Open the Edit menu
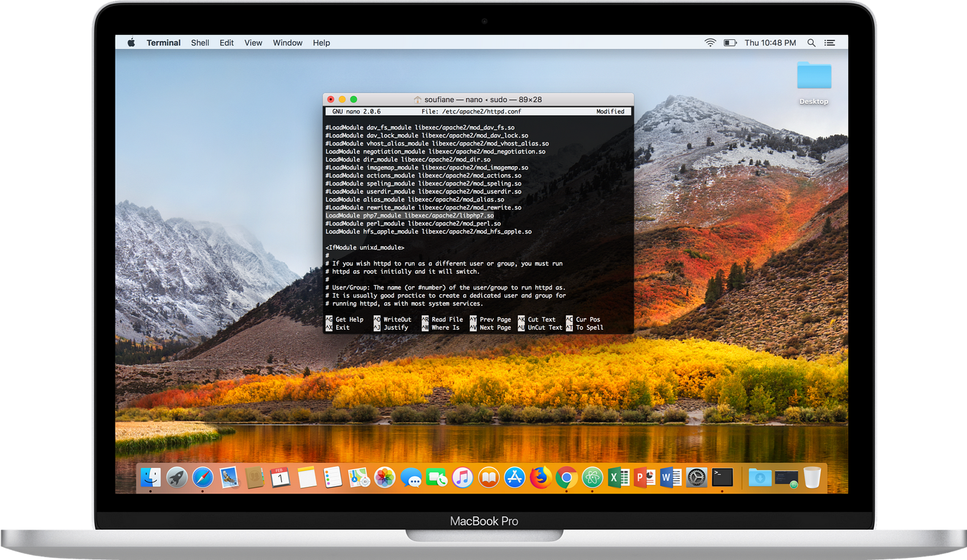 pos(227,42)
